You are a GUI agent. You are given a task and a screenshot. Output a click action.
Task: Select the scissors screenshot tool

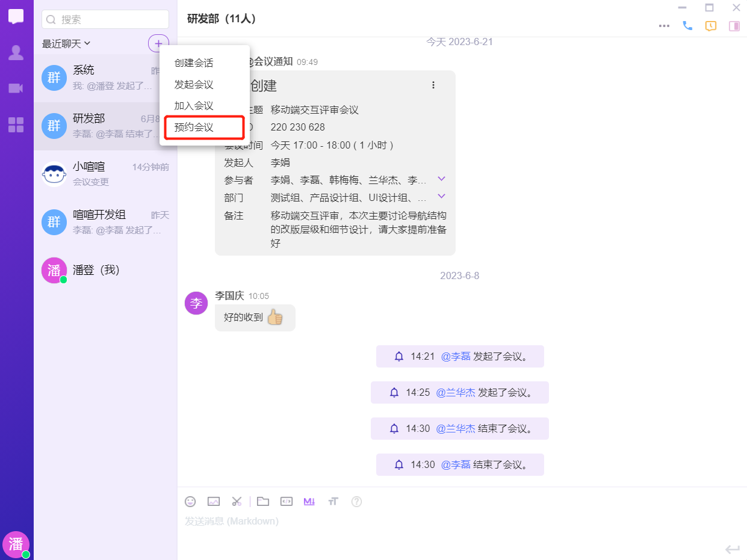[237, 501]
